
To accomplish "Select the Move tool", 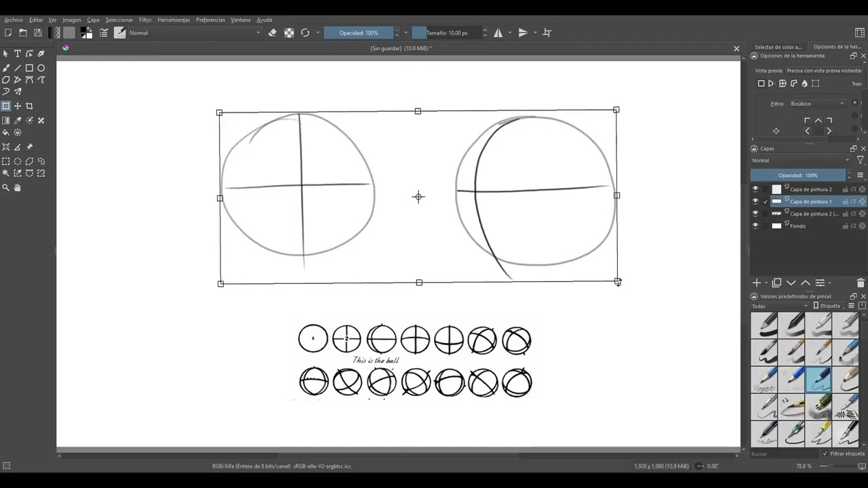I will (x=18, y=106).
